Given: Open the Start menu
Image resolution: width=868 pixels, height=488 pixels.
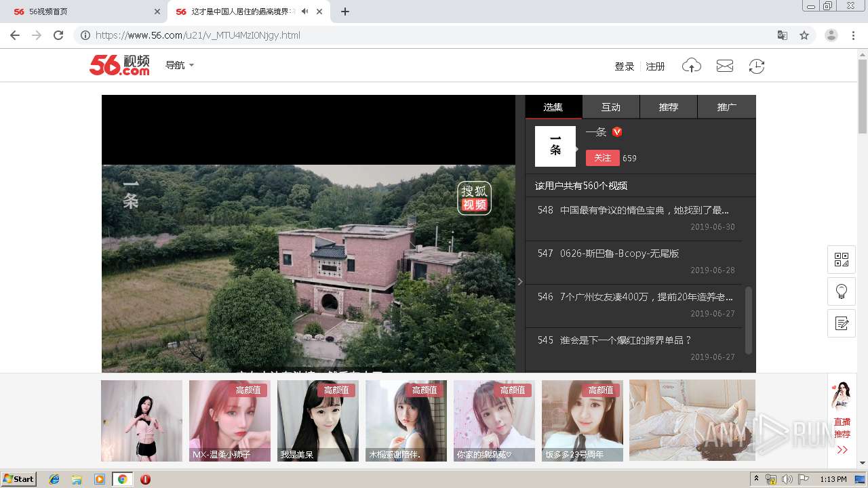Looking at the screenshot, I should coord(19,479).
